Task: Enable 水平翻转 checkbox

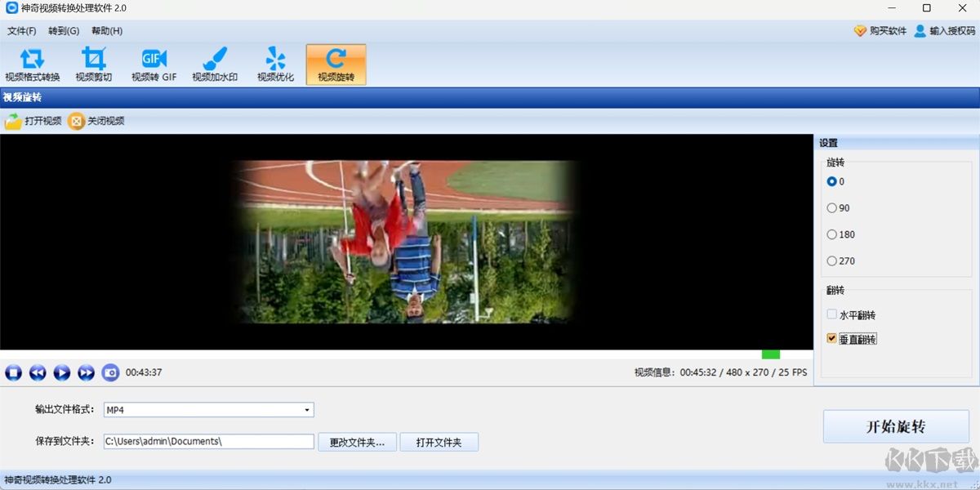Action: 832,314
